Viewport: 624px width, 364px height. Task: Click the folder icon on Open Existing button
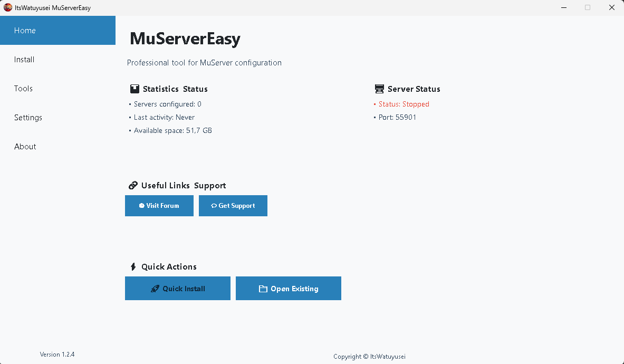pos(264,288)
